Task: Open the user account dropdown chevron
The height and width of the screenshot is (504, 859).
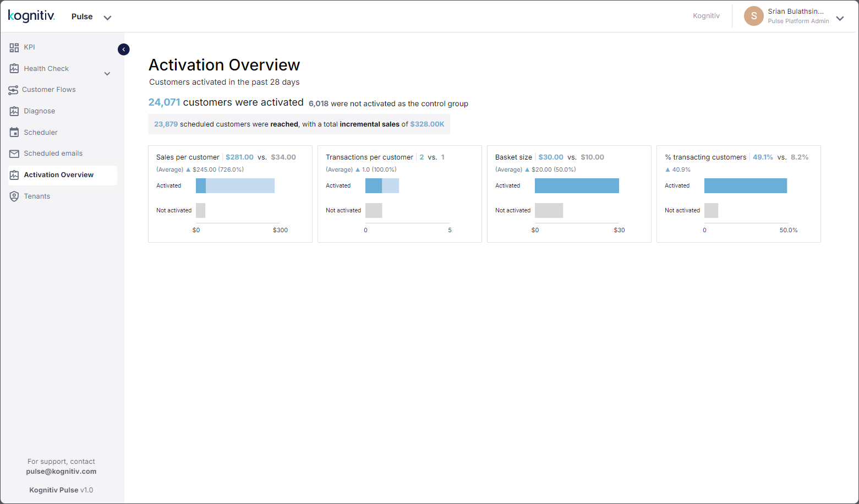Action: tap(840, 18)
